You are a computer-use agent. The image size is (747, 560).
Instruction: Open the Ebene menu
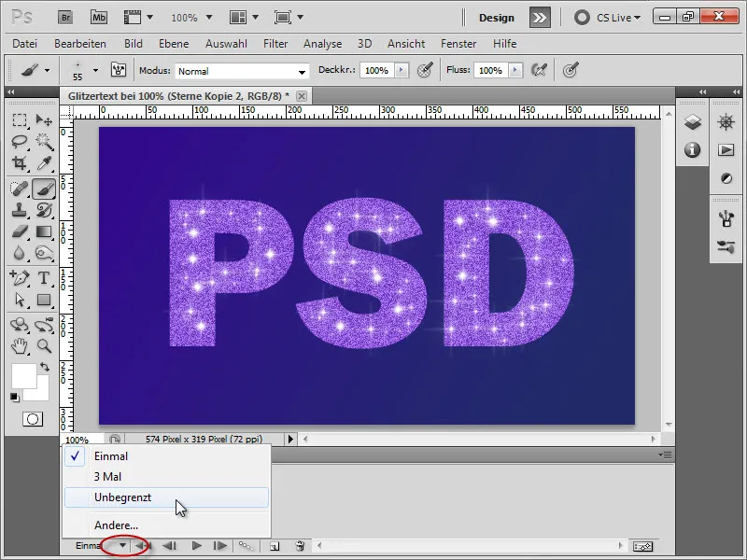(174, 44)
